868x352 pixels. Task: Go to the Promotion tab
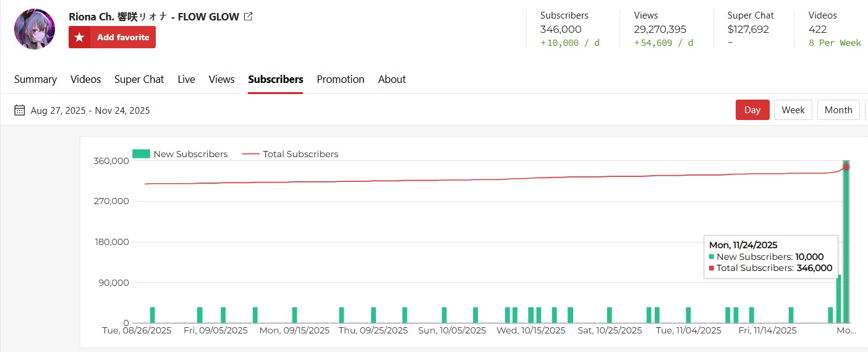coord(341,79)
